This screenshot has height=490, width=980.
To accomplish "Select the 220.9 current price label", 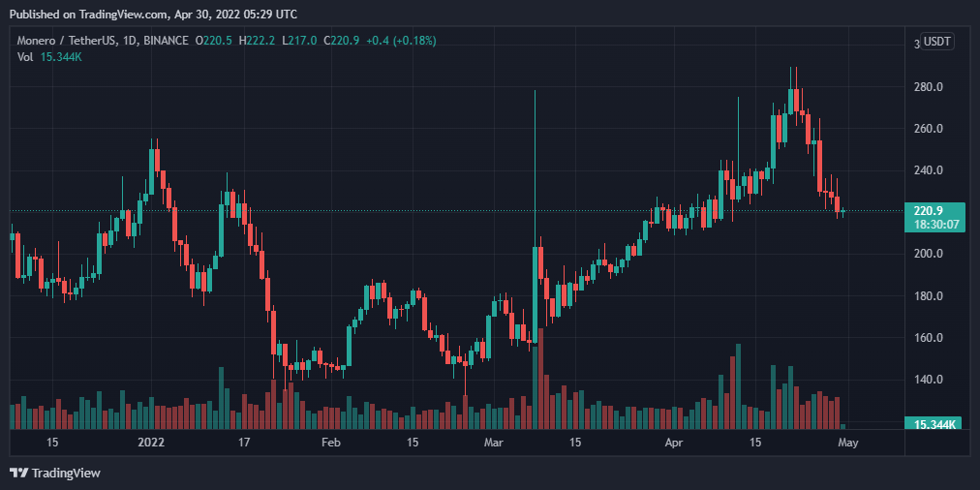I will 928,211.
